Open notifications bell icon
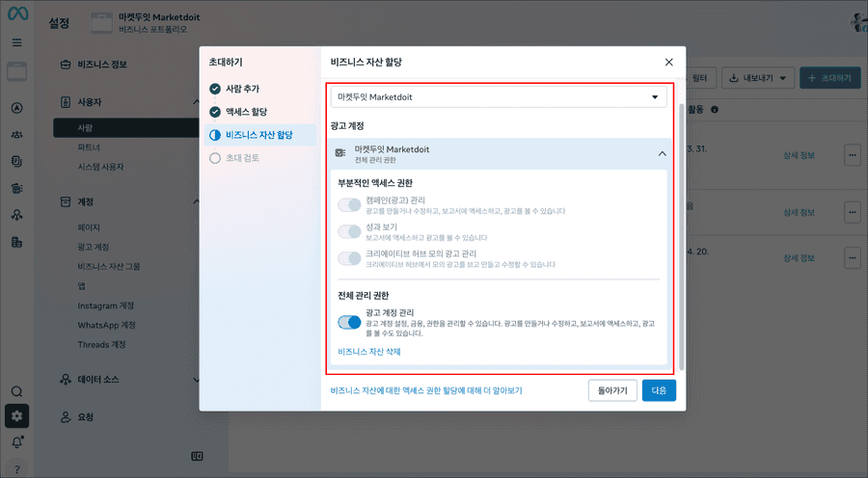 point(17,442)
